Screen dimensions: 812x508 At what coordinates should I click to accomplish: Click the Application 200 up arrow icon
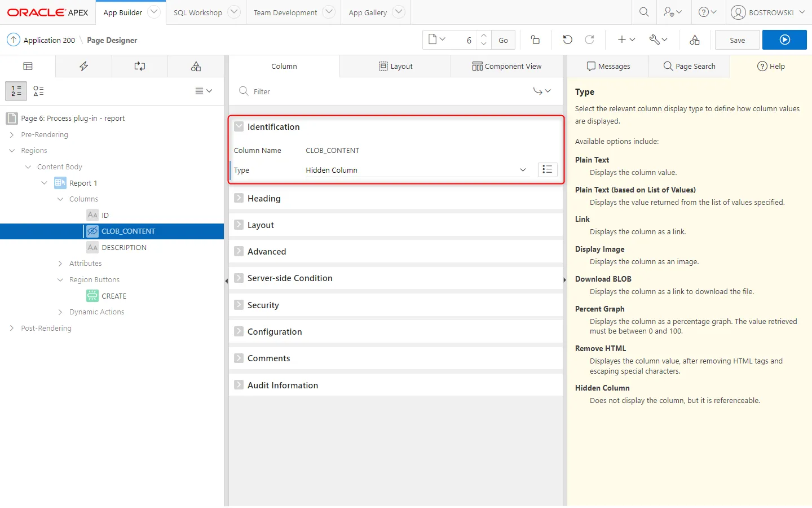[x=14, y=40]
